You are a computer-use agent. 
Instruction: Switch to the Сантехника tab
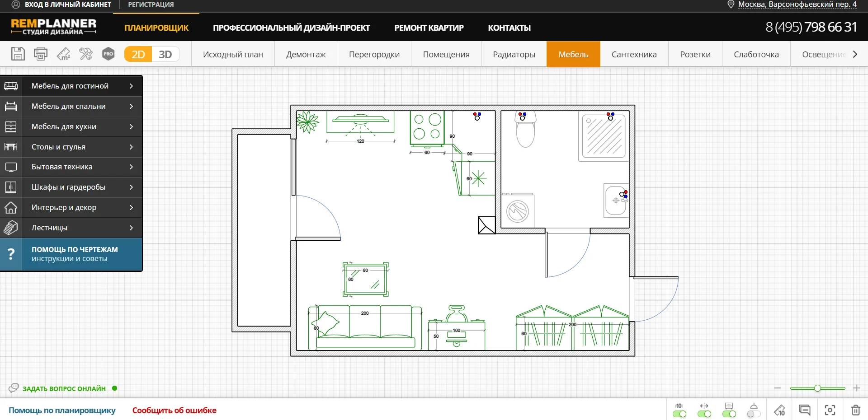coord(634,54)
